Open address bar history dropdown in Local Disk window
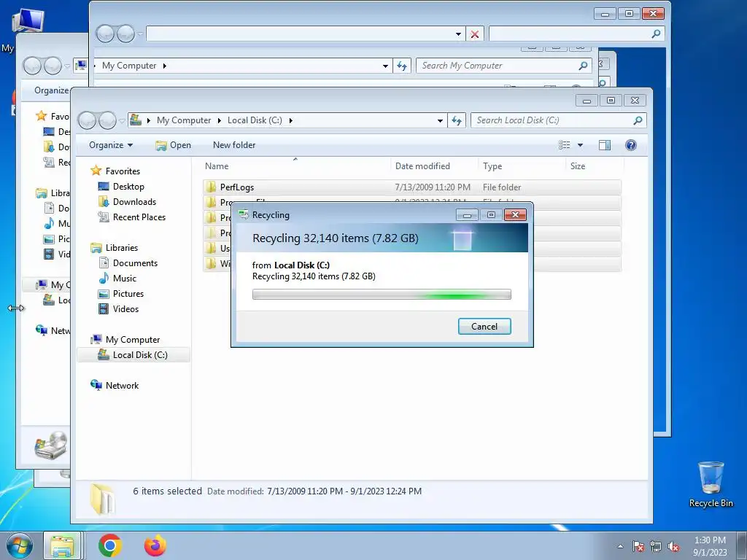747x560 pixels. point(440,120)
